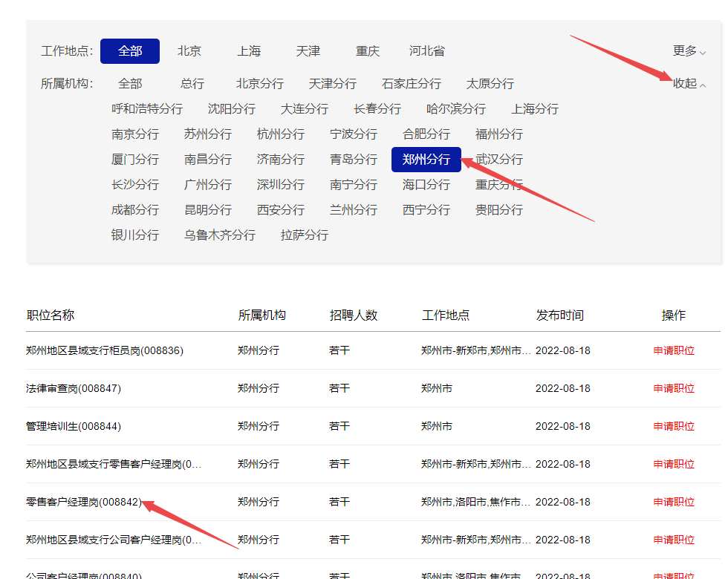Choose 总行 under institution filter
The height and width of the screenshot is (579, 728).
point(192,84)
